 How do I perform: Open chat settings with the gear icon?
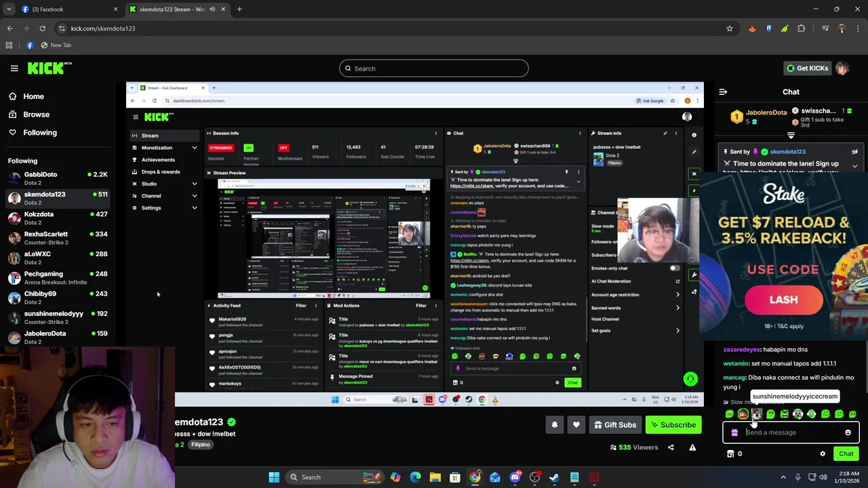click(823, 454)
